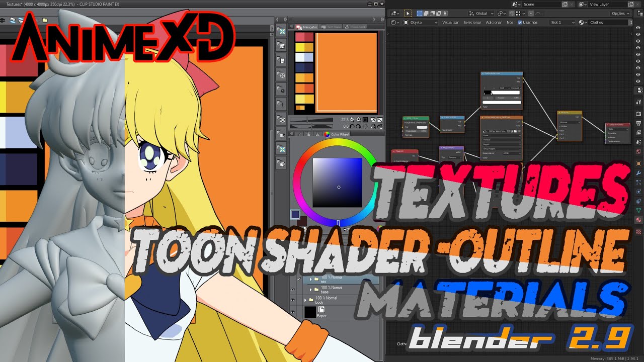Select the Blender select-box arrow tool
This screenshot has width=644, height=362.
[408, 14]
